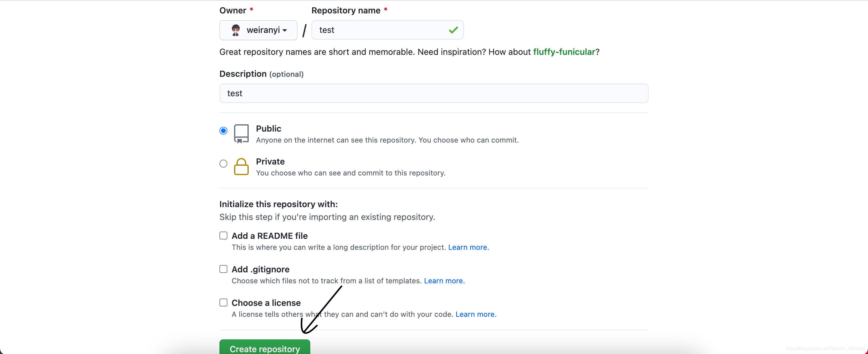Enable Add a README file checkbox
The image size is (868, 354).
(x=223, y=235)
